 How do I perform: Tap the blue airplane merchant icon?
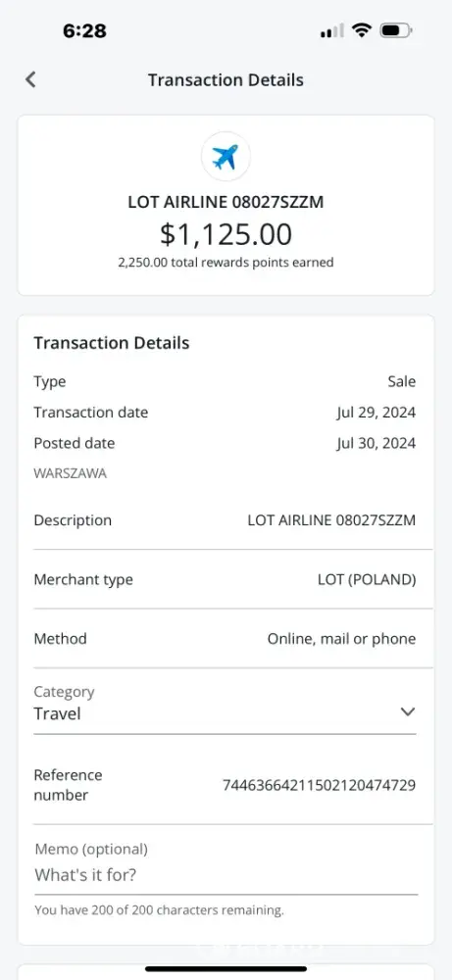(x=226, y=156)
